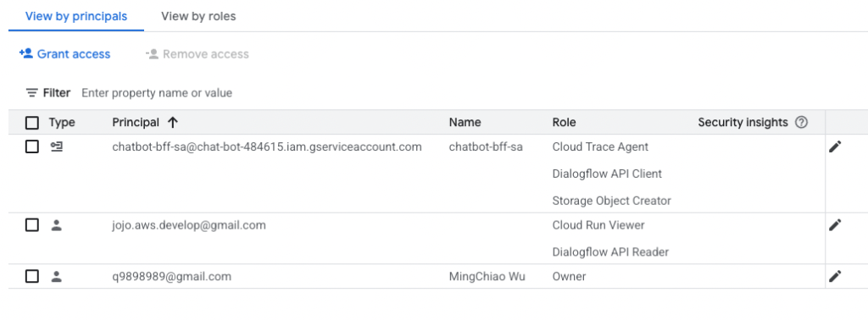
Task: Click the user icon beside q9898989@gmail.com
Action: pyautogui.click(x=56, y=276)
